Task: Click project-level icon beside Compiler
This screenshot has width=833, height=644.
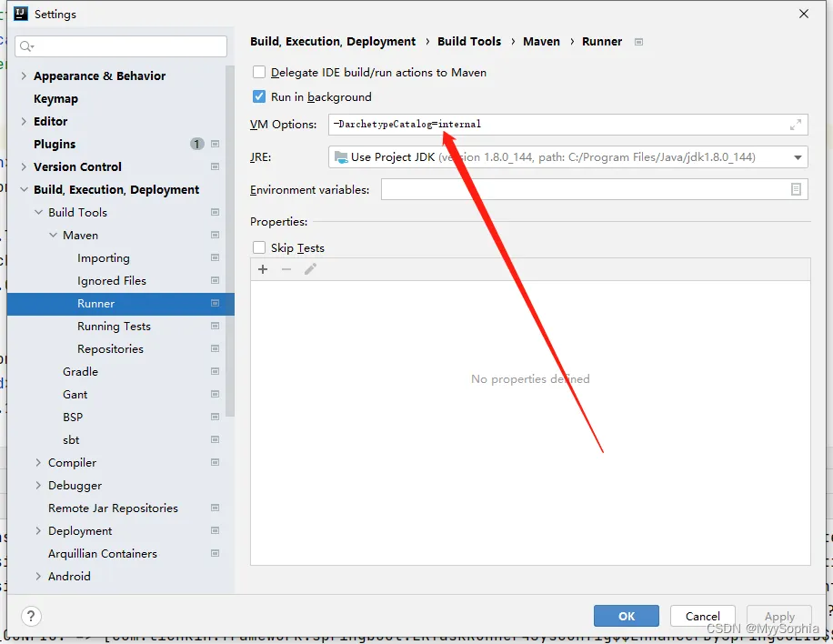Action: coord(216,462)
